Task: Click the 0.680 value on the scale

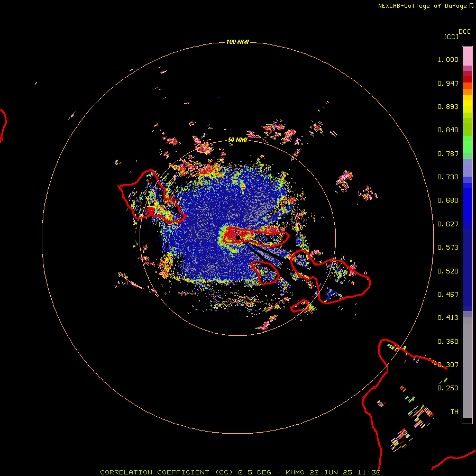Action: point(448,200)
